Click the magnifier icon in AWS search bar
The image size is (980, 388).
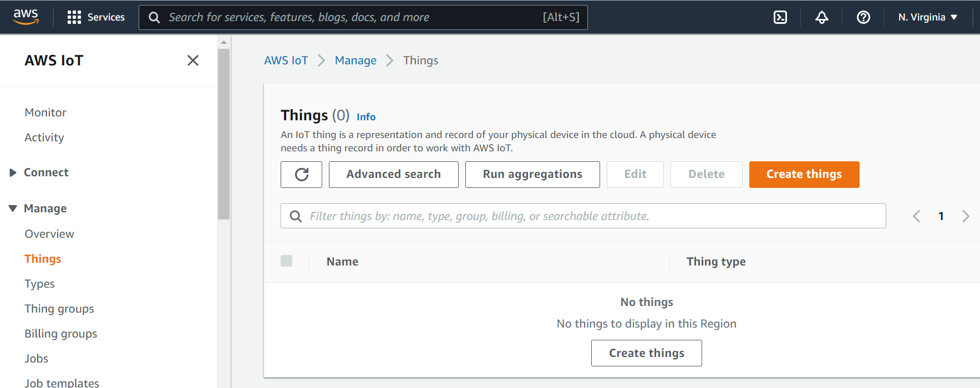coord(154,18)
